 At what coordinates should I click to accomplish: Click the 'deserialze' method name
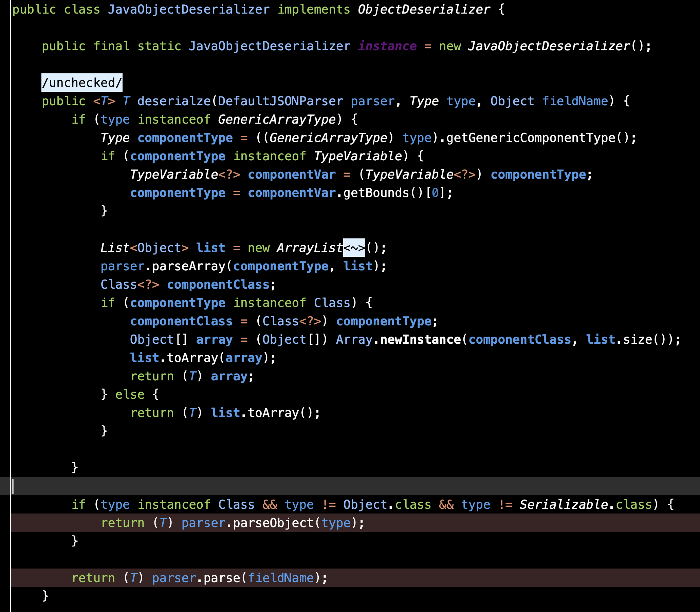click(174, 101)
